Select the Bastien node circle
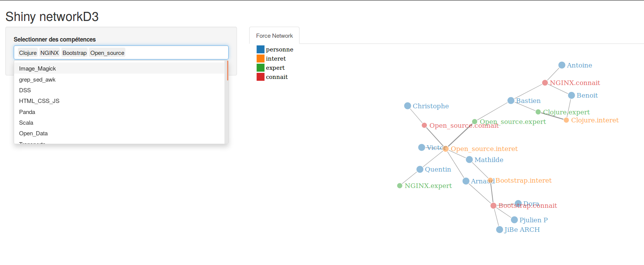This screenshot has height=265, width=644. pos(511,101)
